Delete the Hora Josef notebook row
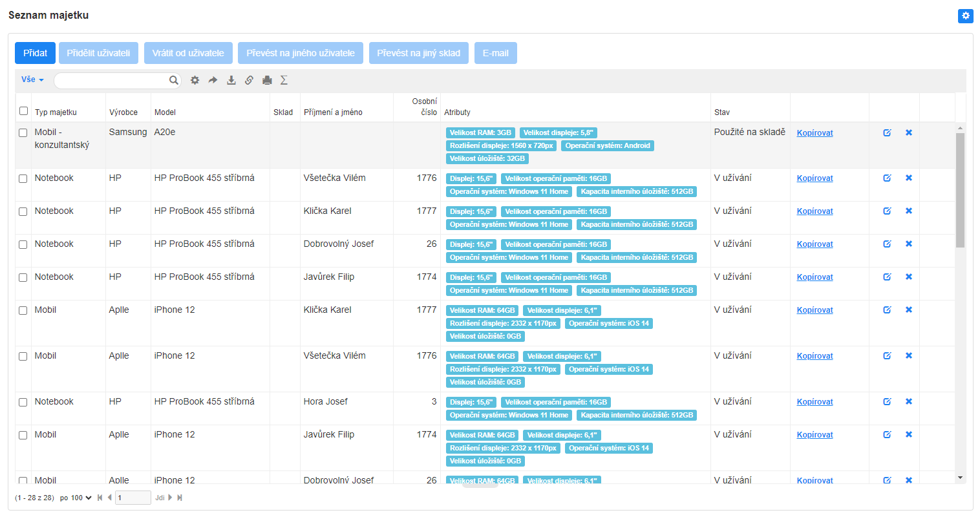 point(908,401)
